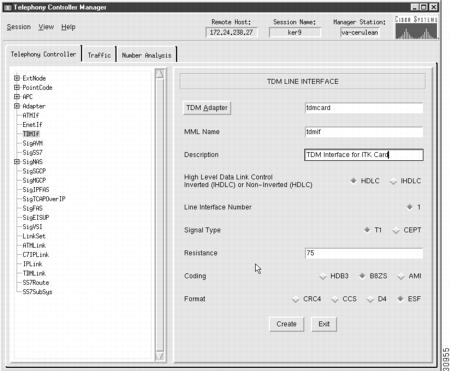Select SigSGCP in the tree
Viewport: 451px width, 371px height.
34,171
